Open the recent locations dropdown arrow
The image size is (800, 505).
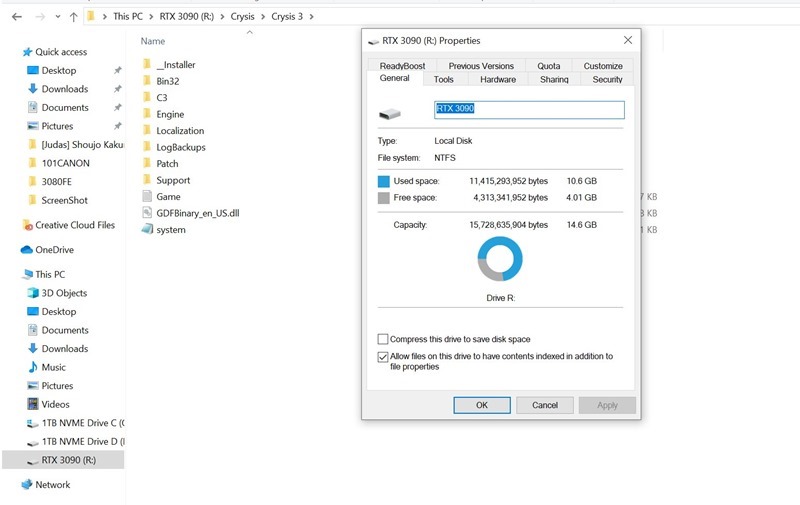[58, 17]
